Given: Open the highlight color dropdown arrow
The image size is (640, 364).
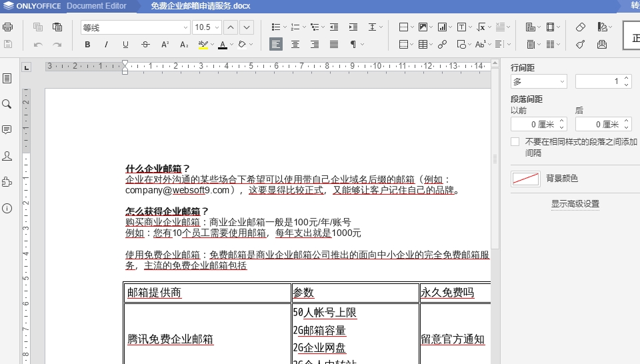Looking at the screenshot, I should 212,45.
